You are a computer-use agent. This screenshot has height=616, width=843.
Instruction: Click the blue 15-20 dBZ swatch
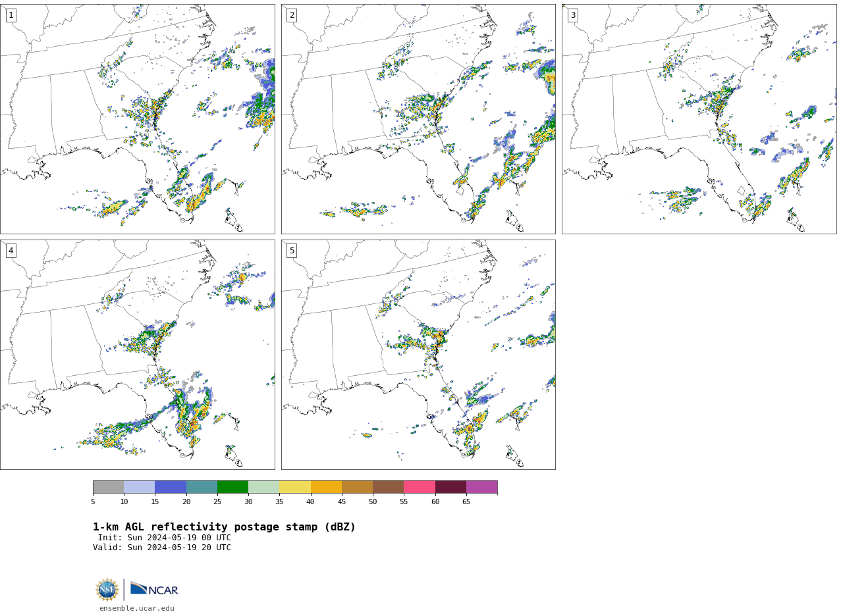pyautogui.click(x=171, y=487)
